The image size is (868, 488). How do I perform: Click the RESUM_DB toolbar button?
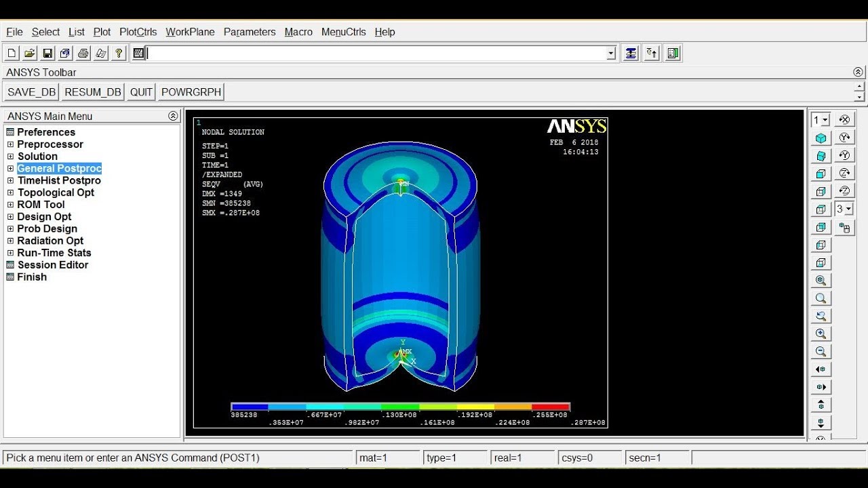click(93, 92)
